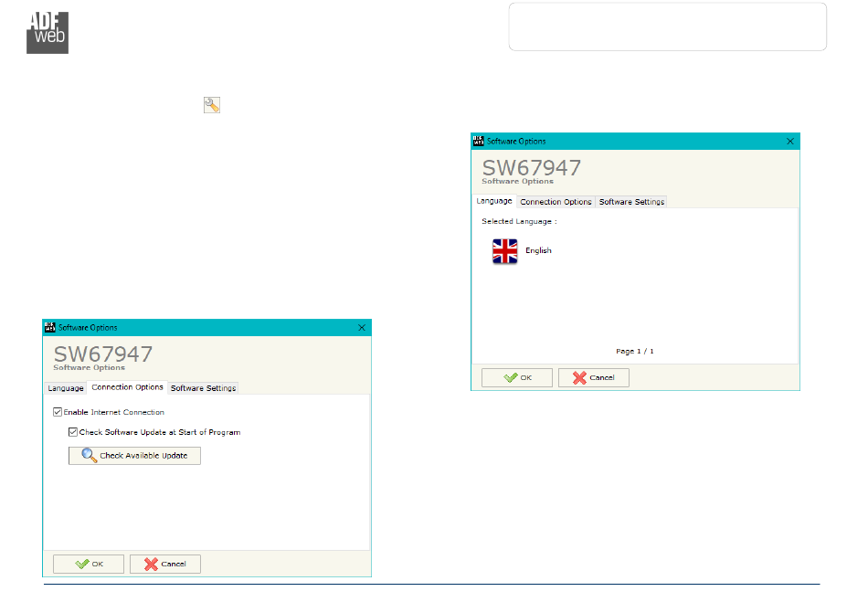Click the ADFweb logo
The image size is (868, 602).
pyautogui.click(x=48, y=33)
